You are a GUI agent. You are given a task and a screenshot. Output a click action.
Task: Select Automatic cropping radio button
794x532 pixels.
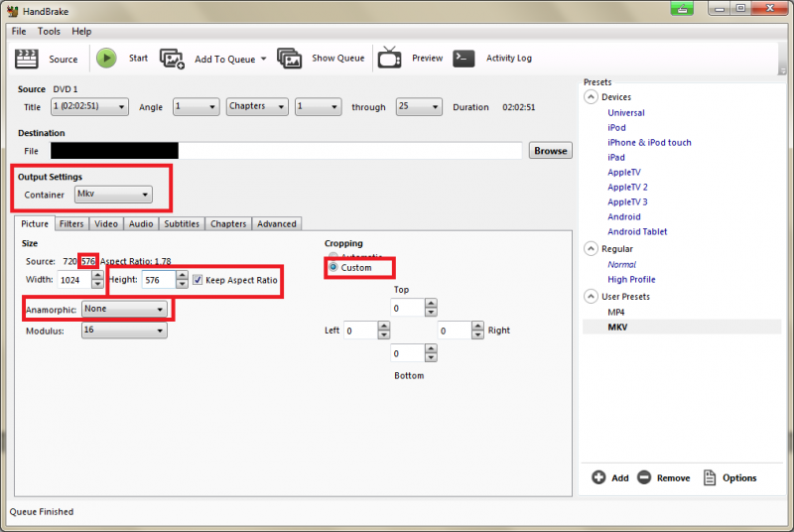332,256
